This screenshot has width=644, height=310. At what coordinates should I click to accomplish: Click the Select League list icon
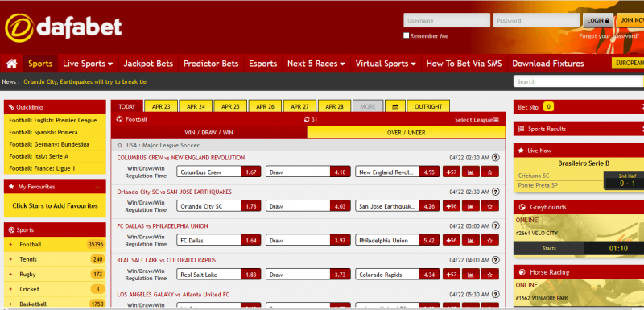[496, 120]
